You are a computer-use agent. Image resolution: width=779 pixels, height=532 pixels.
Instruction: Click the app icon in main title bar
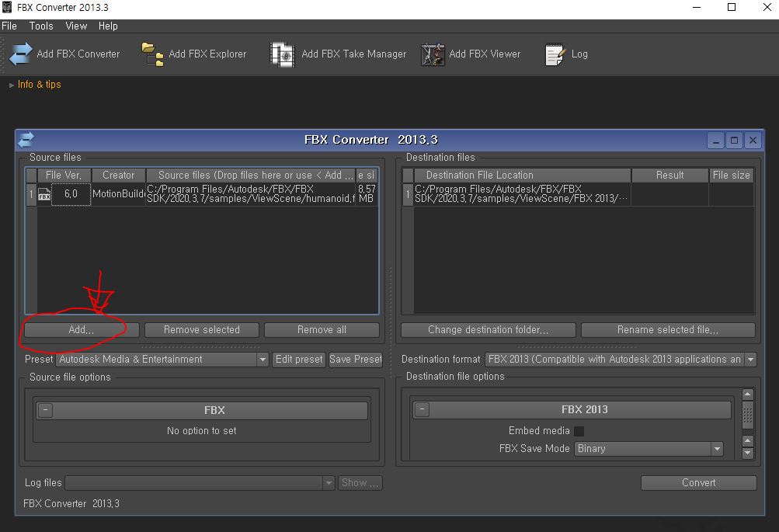(x=7, y=7)
